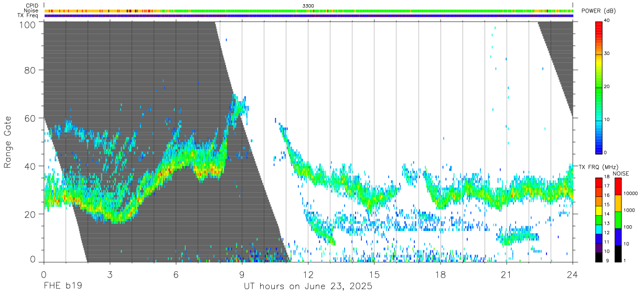Click the x-axis tick label 6
Image resolution: width=644 pixels, height=297 pixels.
[176, 274]
